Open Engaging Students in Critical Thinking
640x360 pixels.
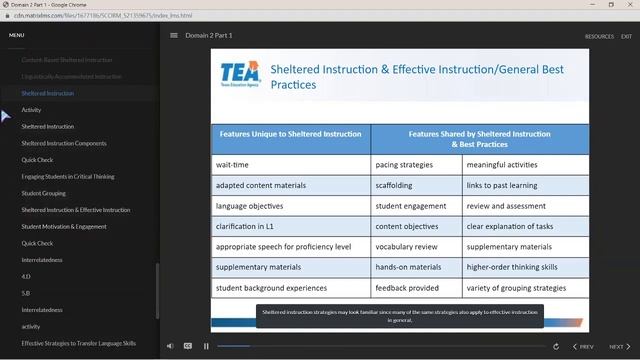68,177
